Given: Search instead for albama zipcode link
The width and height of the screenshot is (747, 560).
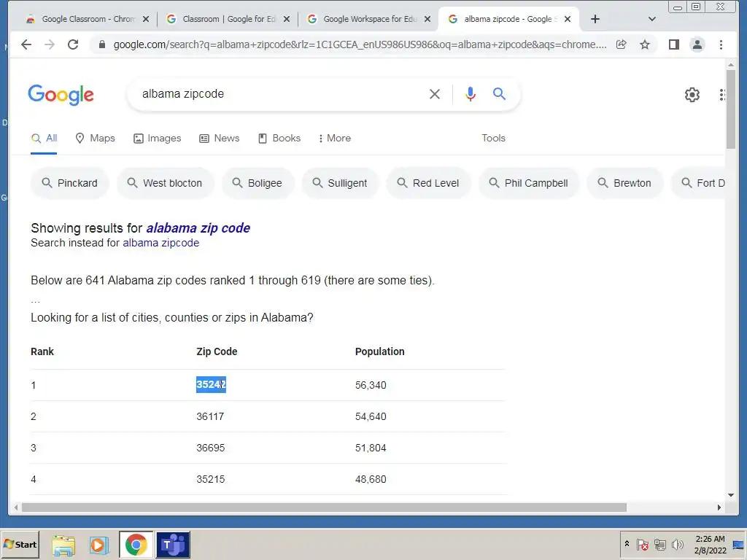Looking at the screenshot, I should pos(161,243).
